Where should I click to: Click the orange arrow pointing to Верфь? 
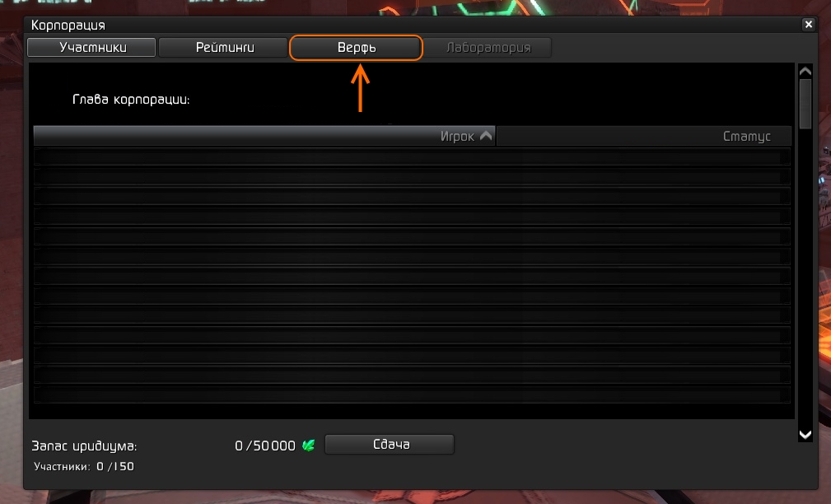pyautogui.click(x=361, y=88)
